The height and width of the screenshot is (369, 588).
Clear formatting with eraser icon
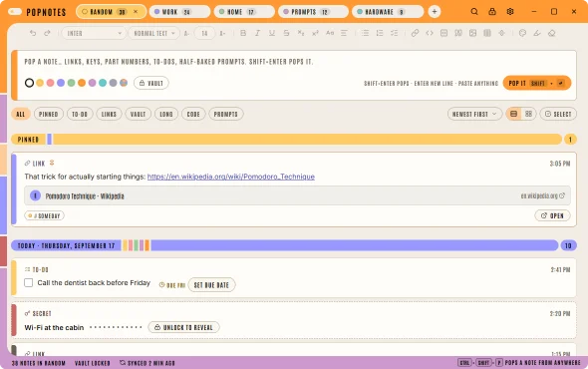[551, 33]
